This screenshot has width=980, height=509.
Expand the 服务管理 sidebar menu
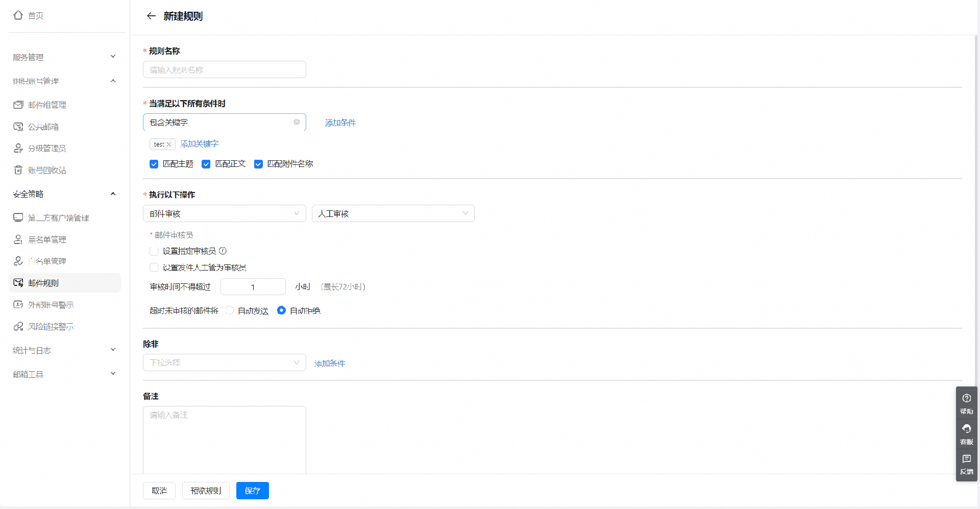tap(64, 57)
